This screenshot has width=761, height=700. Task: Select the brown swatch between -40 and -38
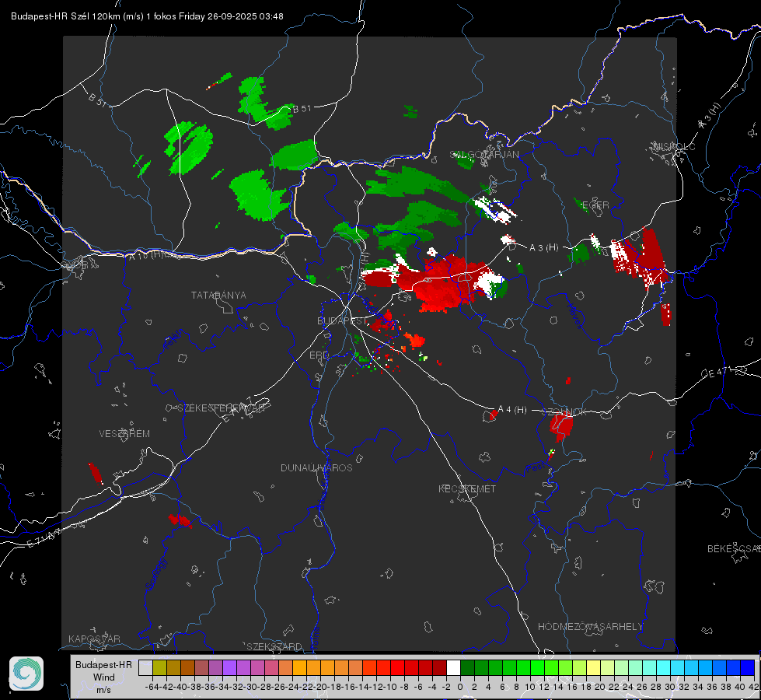tap(187, 667)
